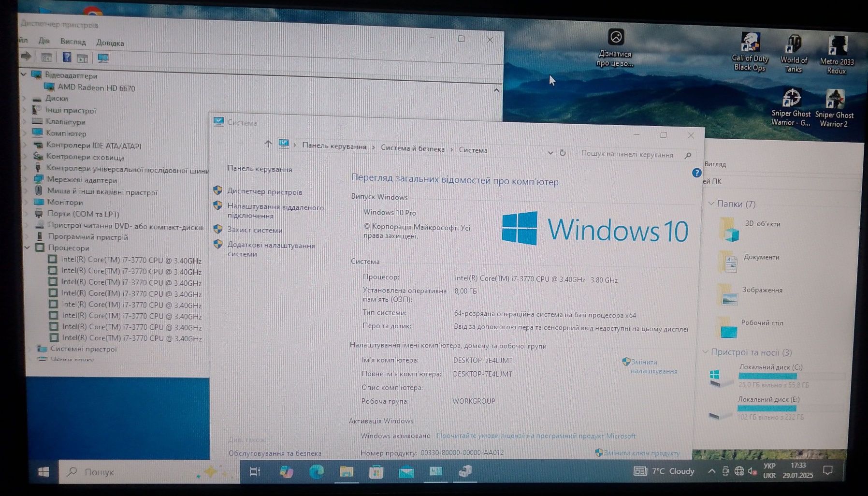
Task: Click the forward arrow in Device Manager toolbar
Action: point(26,57)
